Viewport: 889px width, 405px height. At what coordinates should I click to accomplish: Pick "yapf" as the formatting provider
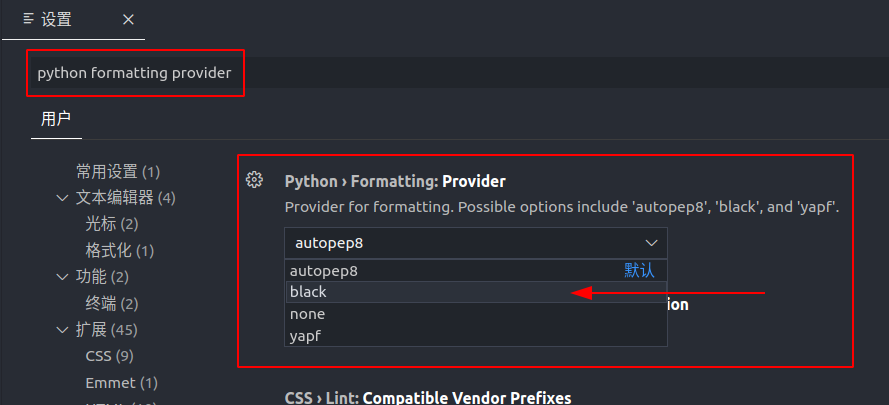point(304,336)
